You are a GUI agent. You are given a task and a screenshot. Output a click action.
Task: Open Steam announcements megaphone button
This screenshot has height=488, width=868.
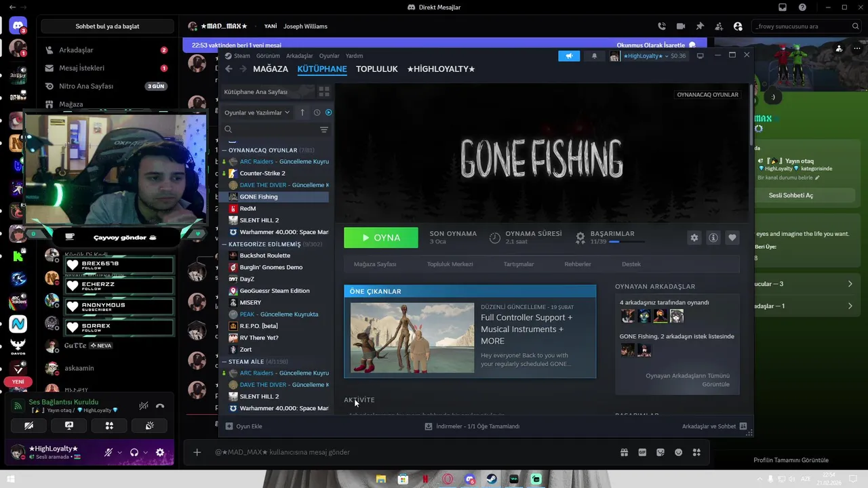pyautogui.click(x=569, y=56)
